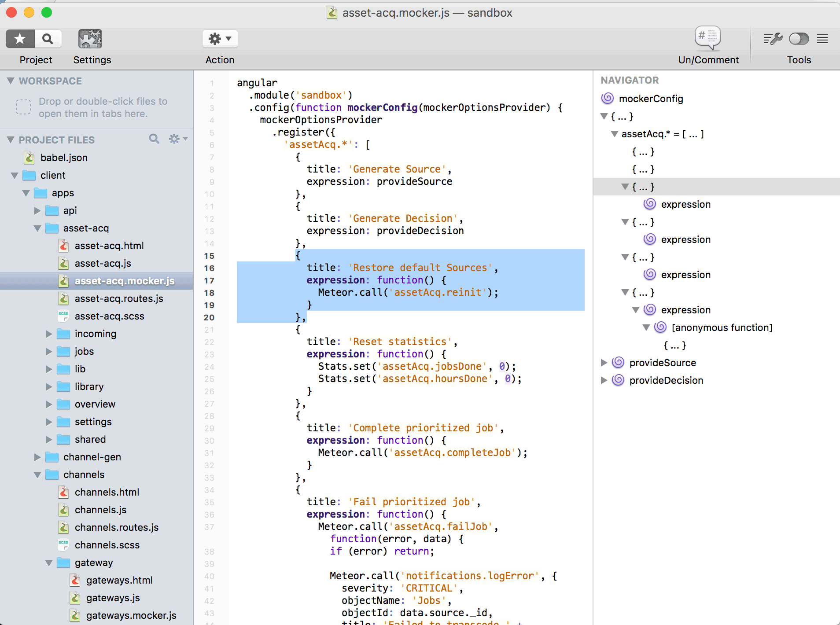Expand the api folder
840x625 pixels.
37,211
